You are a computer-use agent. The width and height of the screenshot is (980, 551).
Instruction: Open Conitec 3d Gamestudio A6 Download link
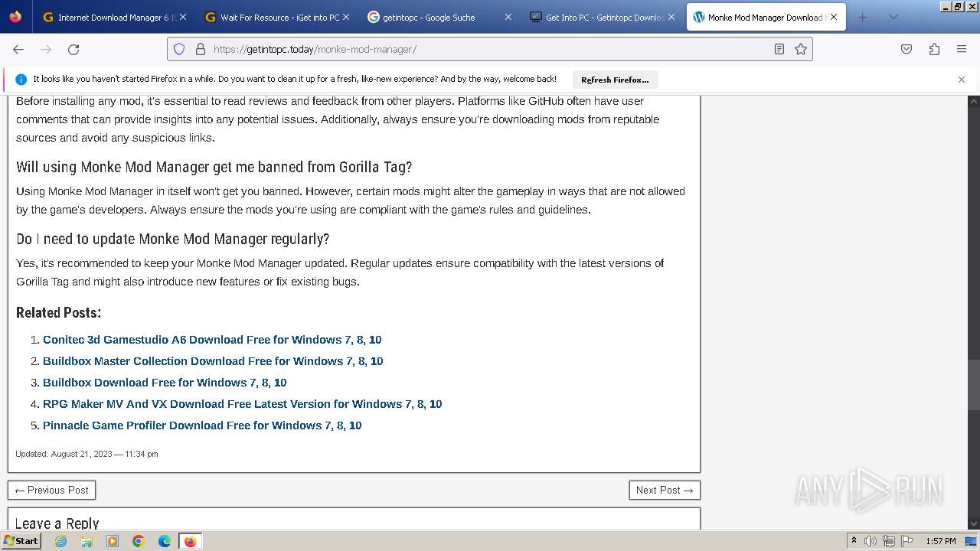[212, 340]
